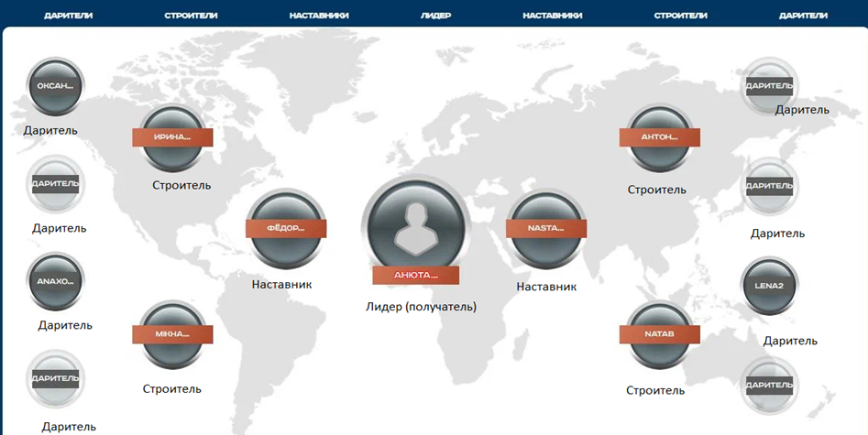
Task: Click 'Строитель' label under АНТОН
Action: tap(656, 190)
